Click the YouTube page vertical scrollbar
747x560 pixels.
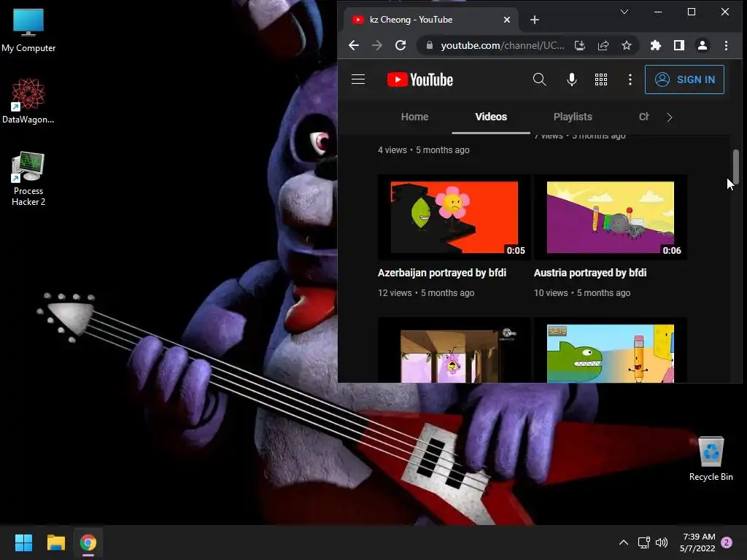pos(735,167)
